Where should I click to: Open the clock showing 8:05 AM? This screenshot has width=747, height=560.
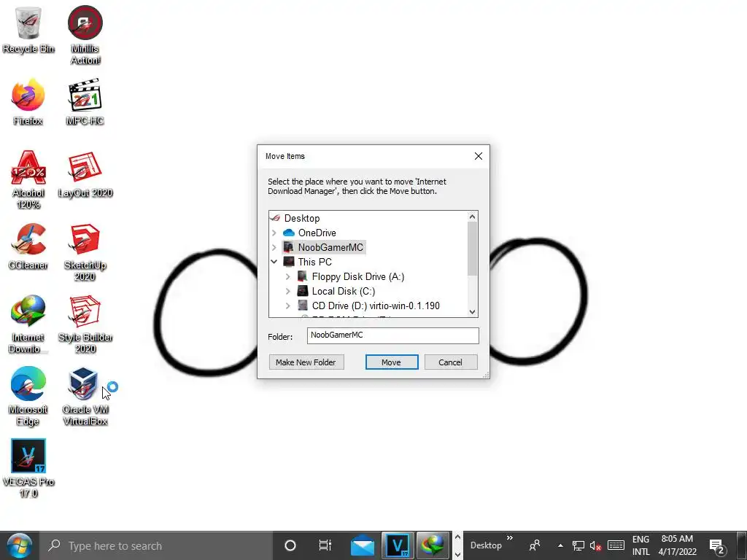(678, 545)
